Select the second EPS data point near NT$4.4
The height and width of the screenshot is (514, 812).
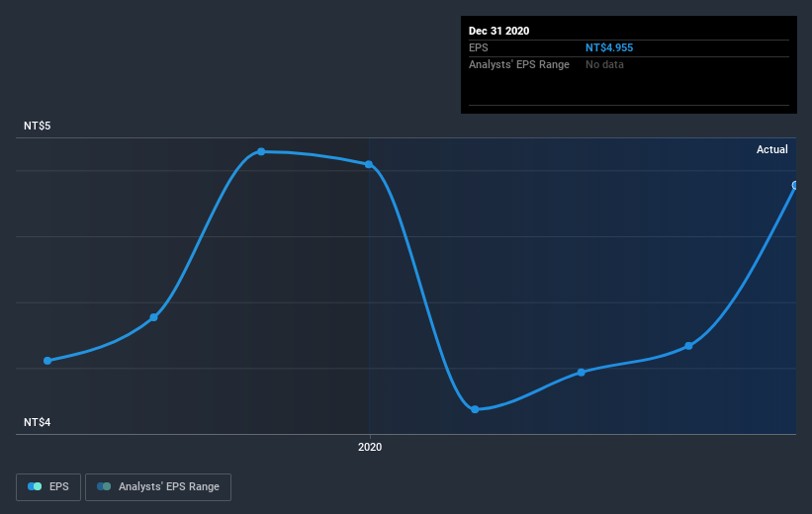tap(154, 317)
